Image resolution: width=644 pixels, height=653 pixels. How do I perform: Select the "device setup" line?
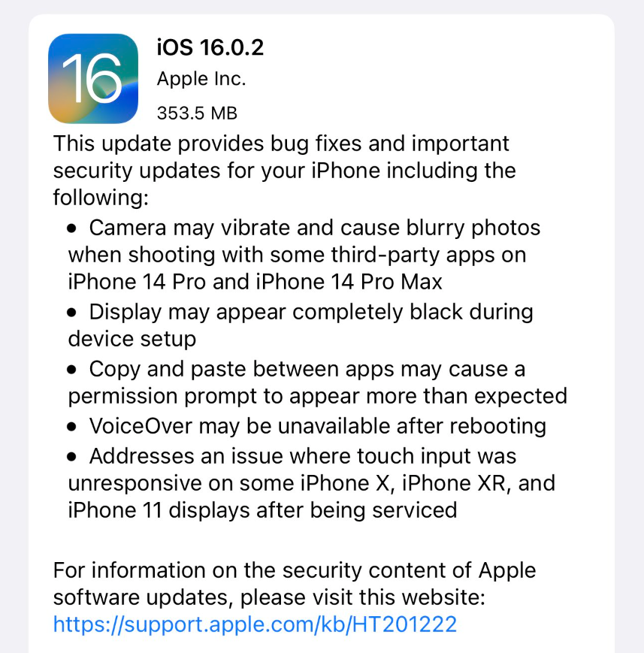tap(132, 339)
